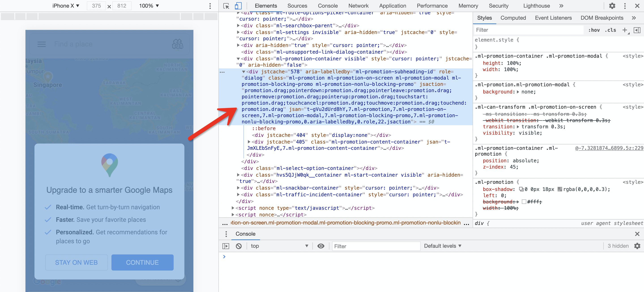
Task: Switch to the Network tab
Action: [358, 6]
